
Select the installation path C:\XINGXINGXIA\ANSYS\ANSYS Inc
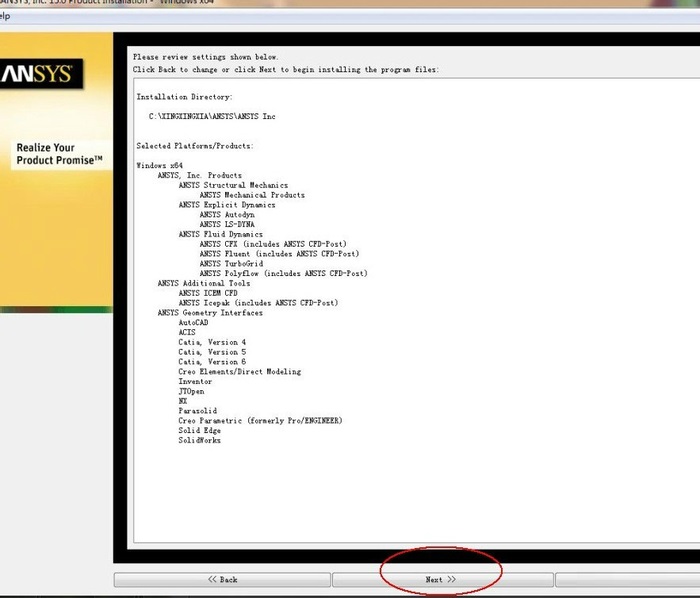(x=212, y=116)
